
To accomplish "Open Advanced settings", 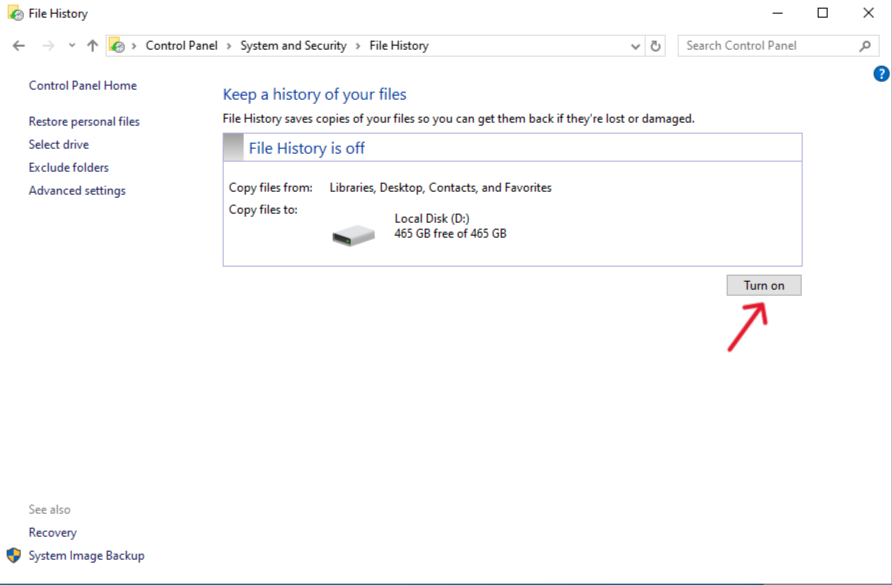I will point(76,190).
